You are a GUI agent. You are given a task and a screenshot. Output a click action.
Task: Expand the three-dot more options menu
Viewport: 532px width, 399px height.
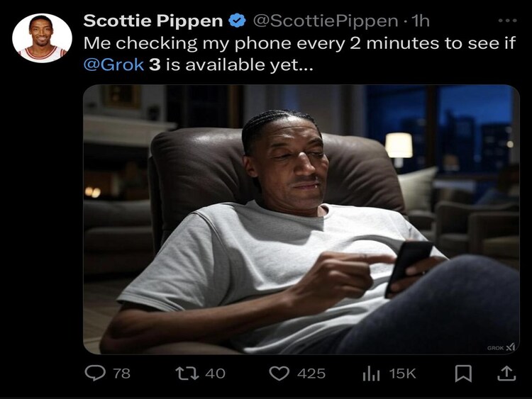(508, 21)
